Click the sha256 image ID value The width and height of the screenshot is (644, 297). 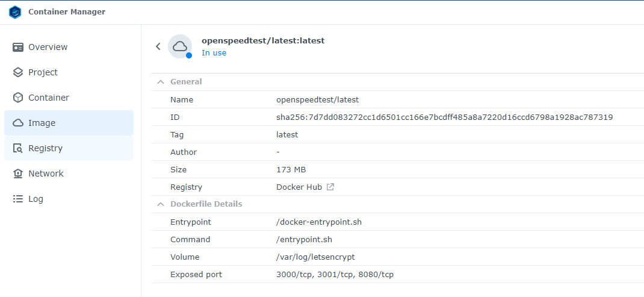(x=444, y=117)
